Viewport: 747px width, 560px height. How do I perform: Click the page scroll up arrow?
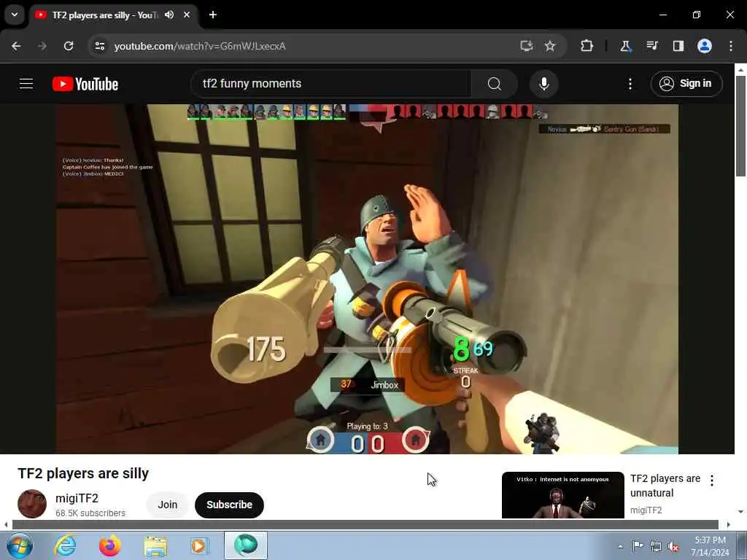click(740, 70)
